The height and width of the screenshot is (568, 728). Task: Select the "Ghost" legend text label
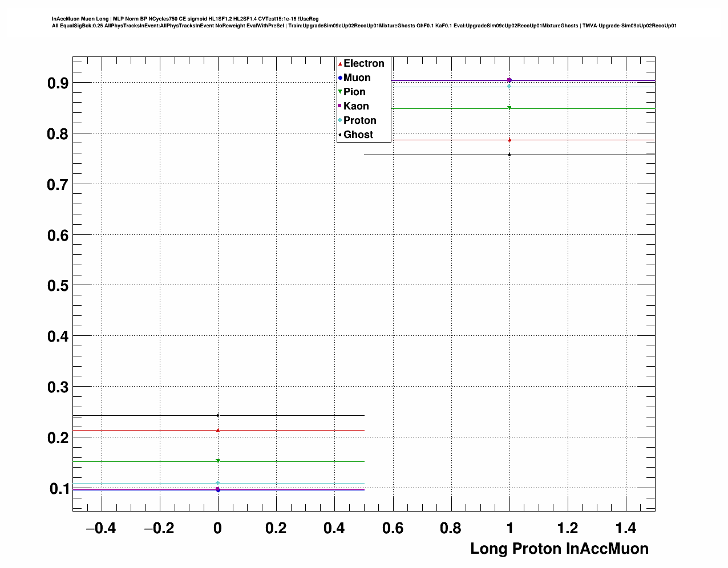click(358, 135)
